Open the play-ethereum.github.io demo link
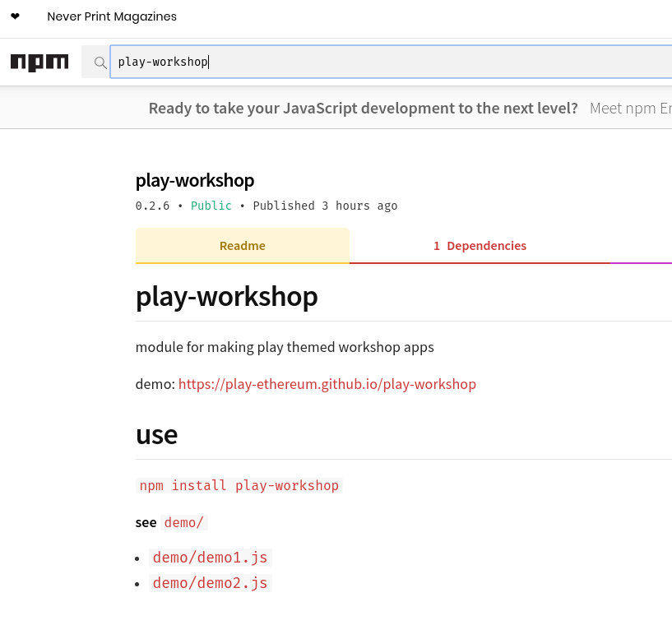672x625 pixels. [327, 384]
